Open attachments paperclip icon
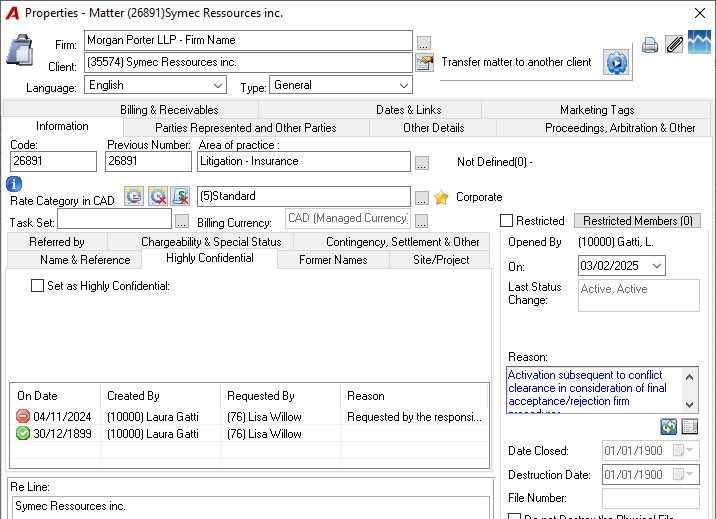This screenshot has height=519, width=716. coord(674,44)
